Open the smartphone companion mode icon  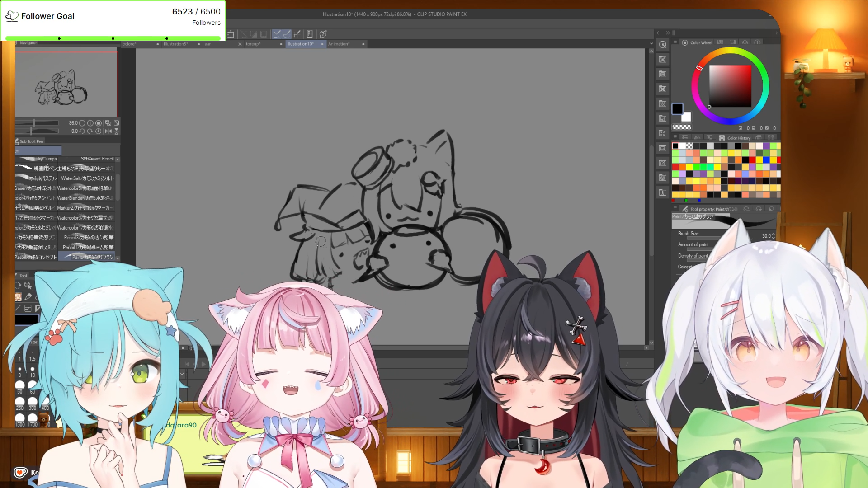pos(310,34)
